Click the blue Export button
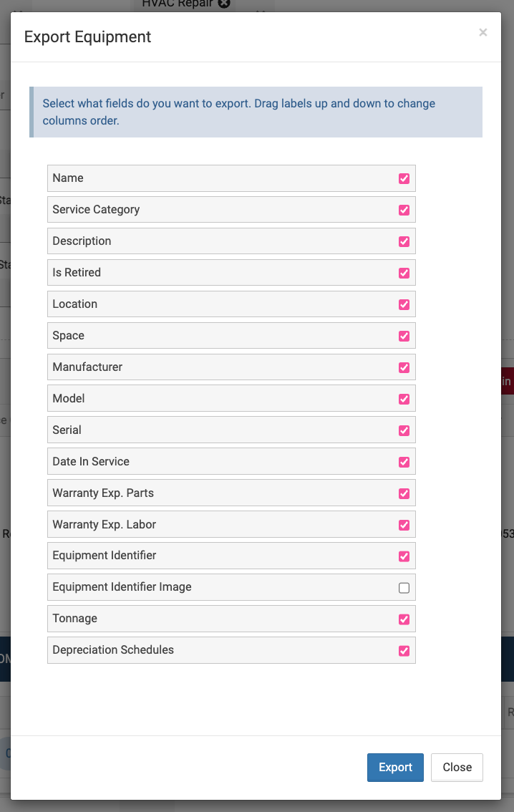514x812 pixels. pos(395,767)
